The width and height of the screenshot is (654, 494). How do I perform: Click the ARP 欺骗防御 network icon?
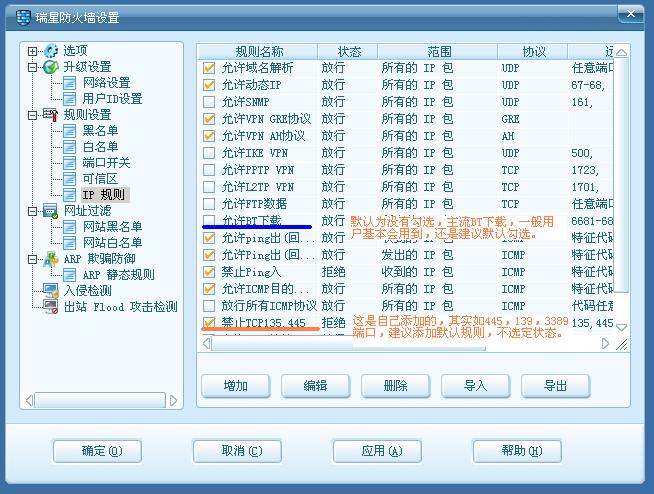[x=51, y=259]
